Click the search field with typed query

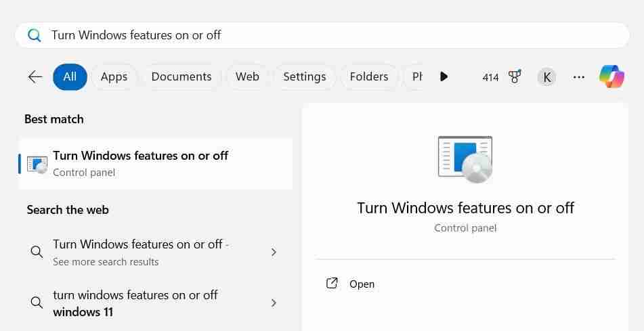322,35
